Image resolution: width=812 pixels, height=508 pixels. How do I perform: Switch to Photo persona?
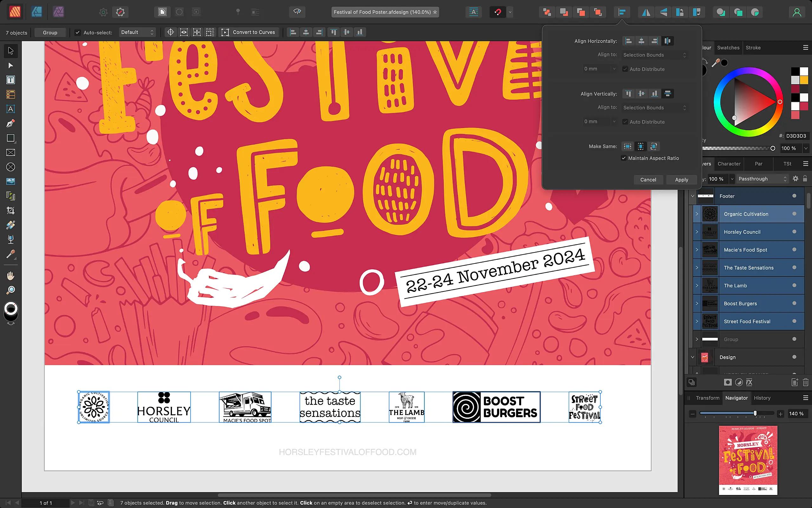tap(58, 12)
